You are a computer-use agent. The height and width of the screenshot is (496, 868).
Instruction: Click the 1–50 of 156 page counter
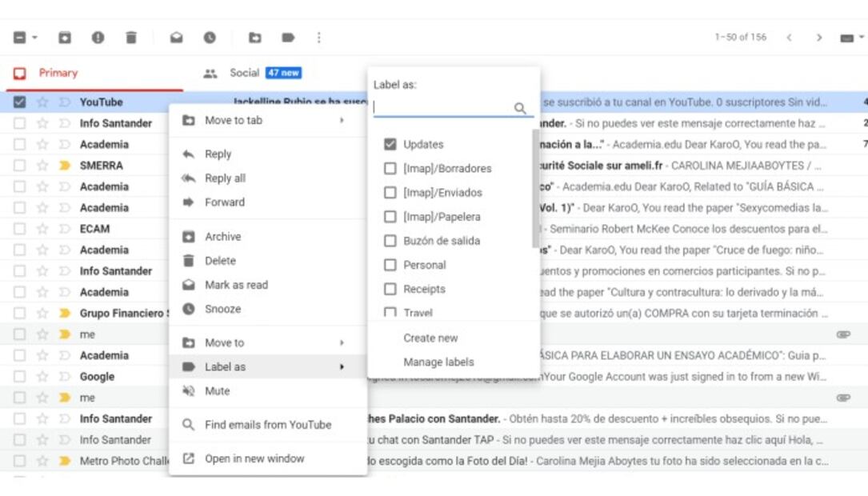point(740,37)
